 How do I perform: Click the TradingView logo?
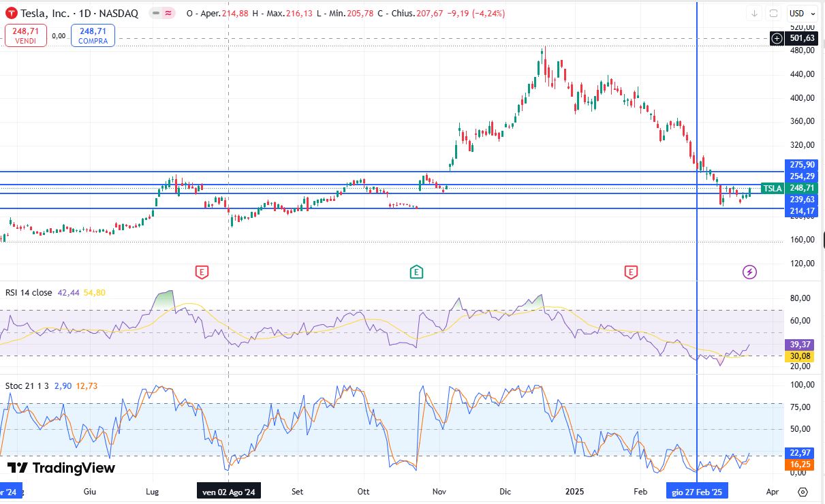[x=61, y=468]
